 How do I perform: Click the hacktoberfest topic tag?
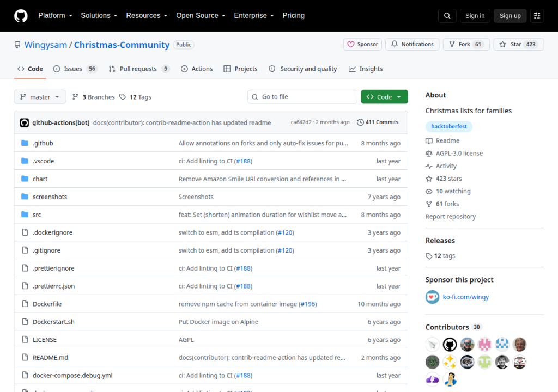449,126
